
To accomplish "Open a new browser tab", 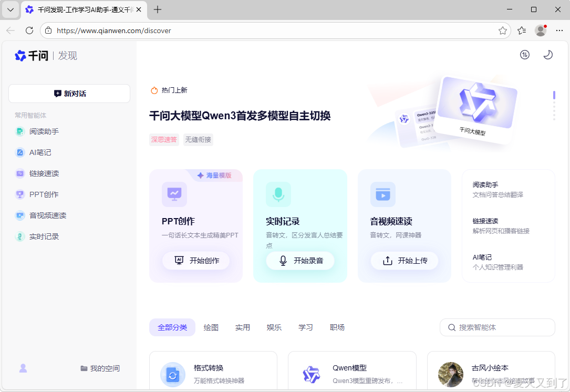I will click(158, 10).
